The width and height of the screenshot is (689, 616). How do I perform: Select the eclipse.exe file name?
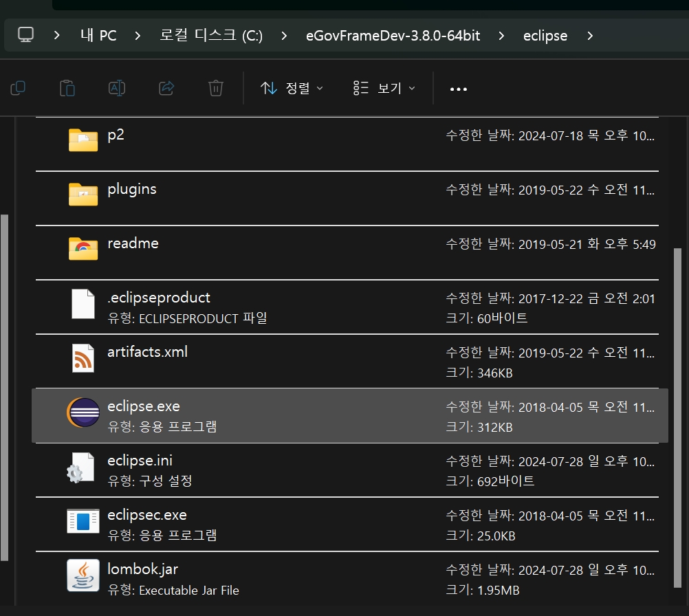(144, 406)
